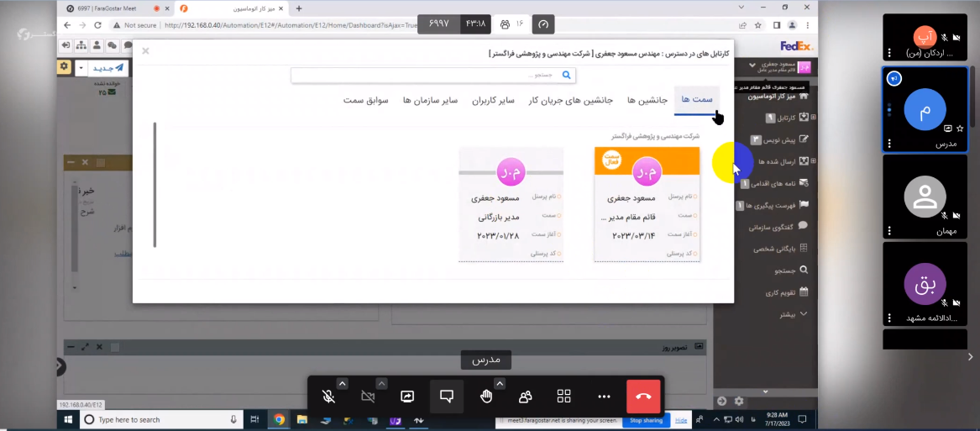Expand reactions arrow above raise hand
This screenshot has height=431, width=980.
tap(499, 383)
